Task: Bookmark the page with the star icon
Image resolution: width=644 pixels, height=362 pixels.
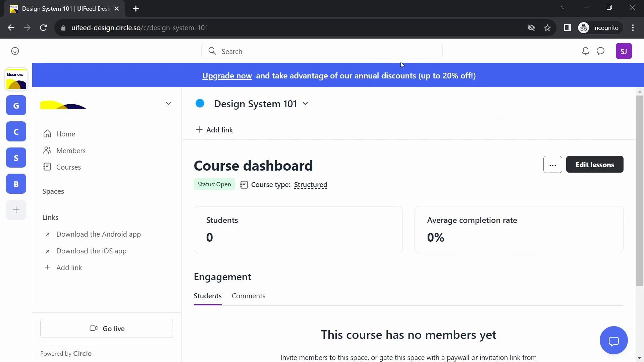Action: [x=547, y=28]
